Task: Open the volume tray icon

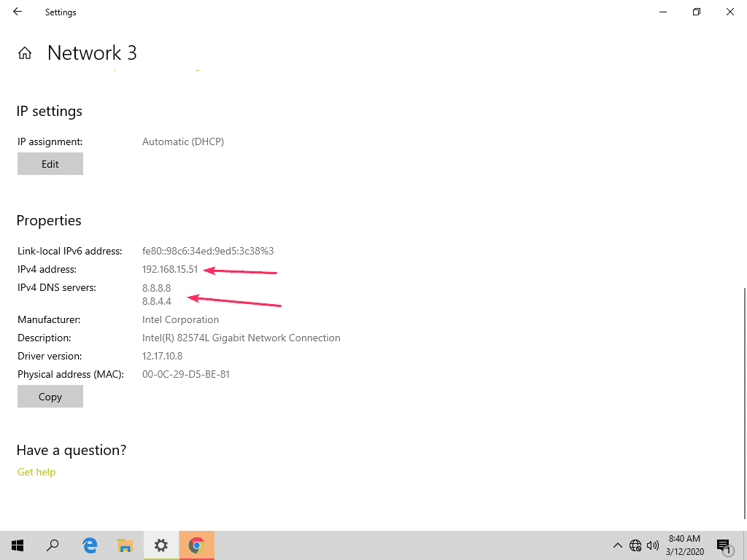Action: (x=653, y=545)
